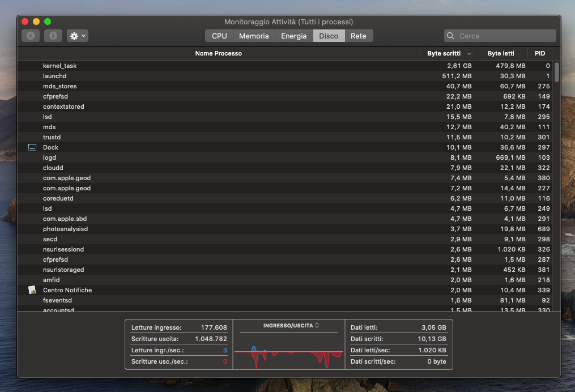Click the Centro Notifiche process icon
Image resolution: width=575 pixels, height=392 pixels.
point(32,290)
